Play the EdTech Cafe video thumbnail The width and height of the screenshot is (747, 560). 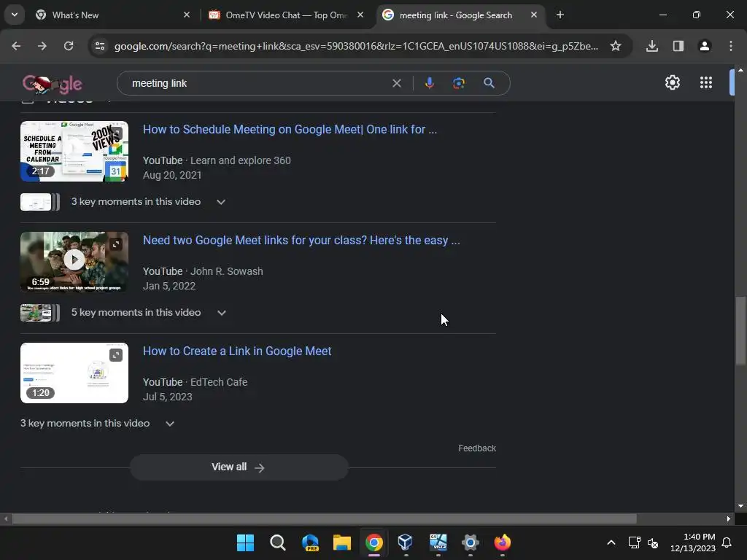(74, 373)
